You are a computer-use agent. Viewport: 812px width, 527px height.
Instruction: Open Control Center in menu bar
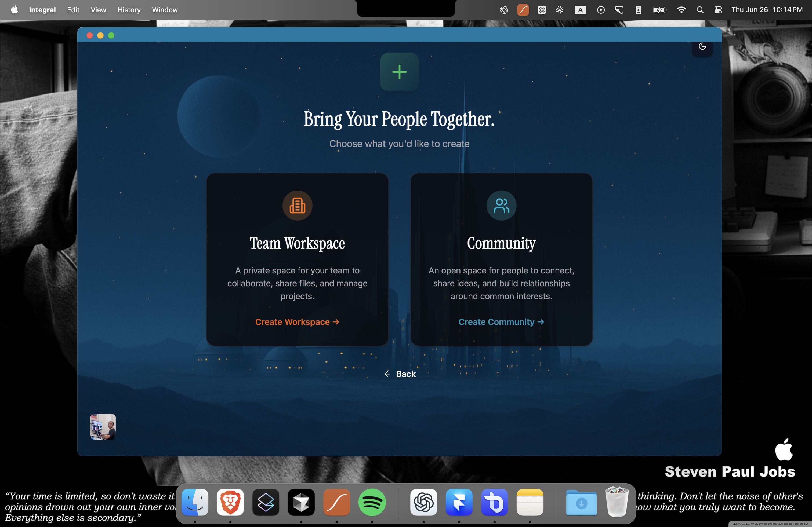718,10
